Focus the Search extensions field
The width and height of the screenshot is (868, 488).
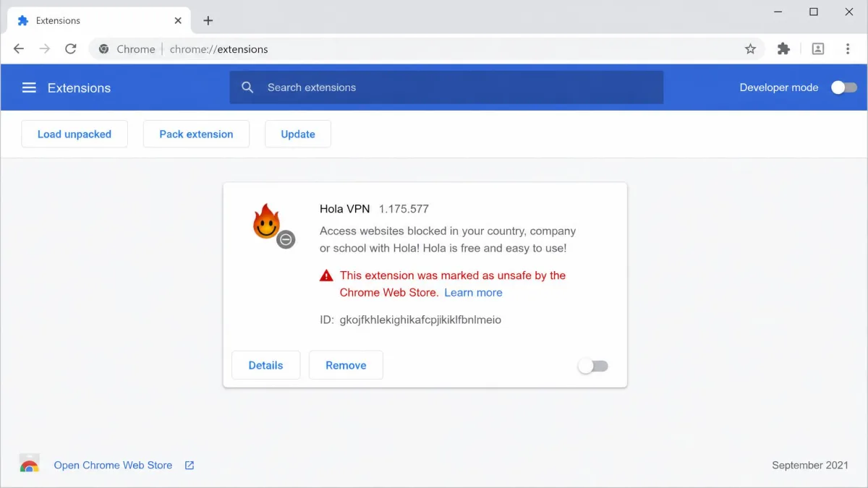tap(446, 87)
